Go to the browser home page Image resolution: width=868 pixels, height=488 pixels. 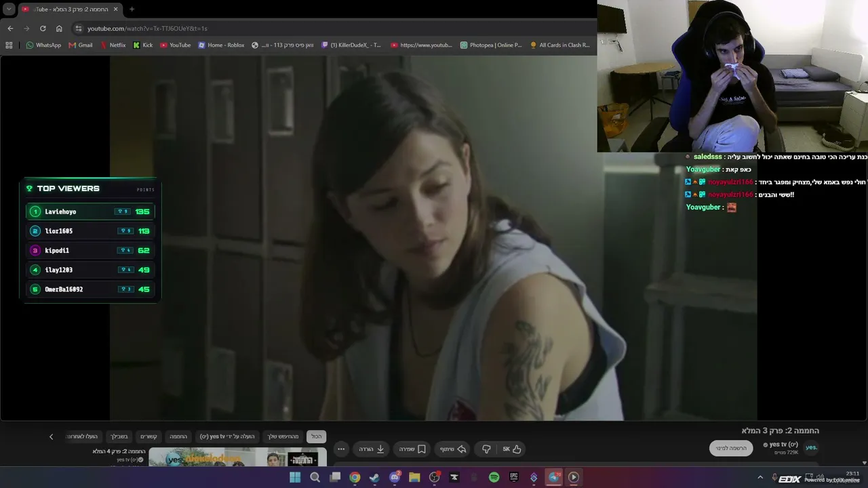coord(59,28)
